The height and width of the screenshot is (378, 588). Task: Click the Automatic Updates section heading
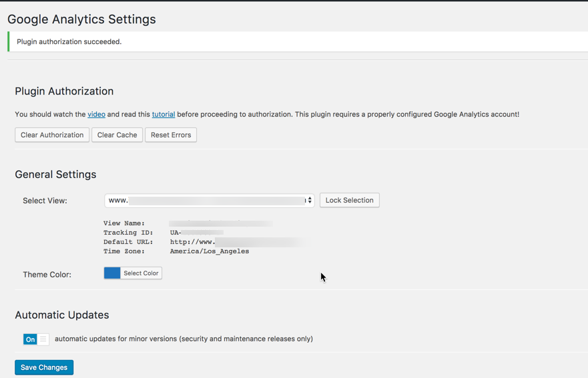click(62, 315)
